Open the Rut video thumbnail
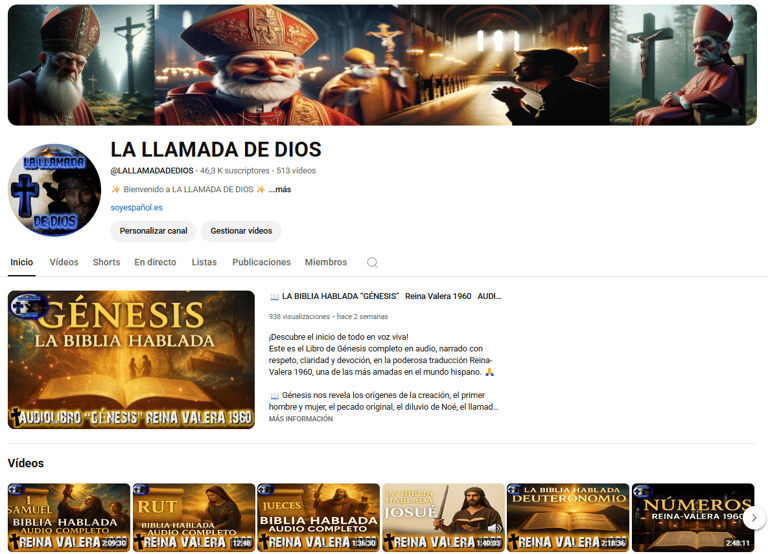 click(x=194, y=518)
